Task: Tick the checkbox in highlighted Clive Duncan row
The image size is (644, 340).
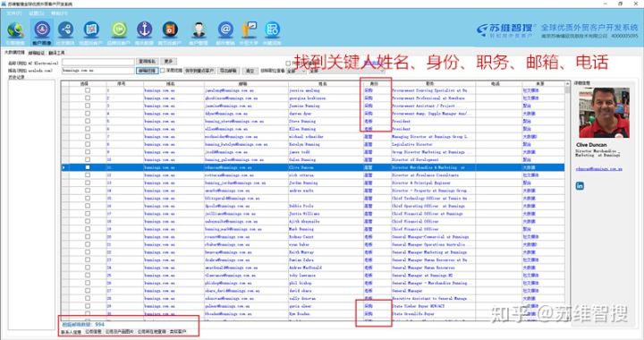Action: (x=88, y=167)
